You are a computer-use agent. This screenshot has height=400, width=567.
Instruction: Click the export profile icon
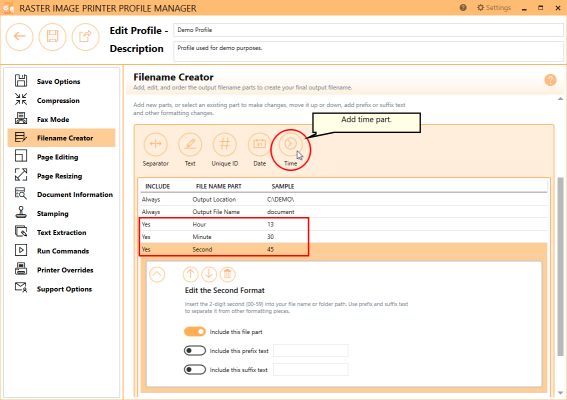tap(85, 37)
